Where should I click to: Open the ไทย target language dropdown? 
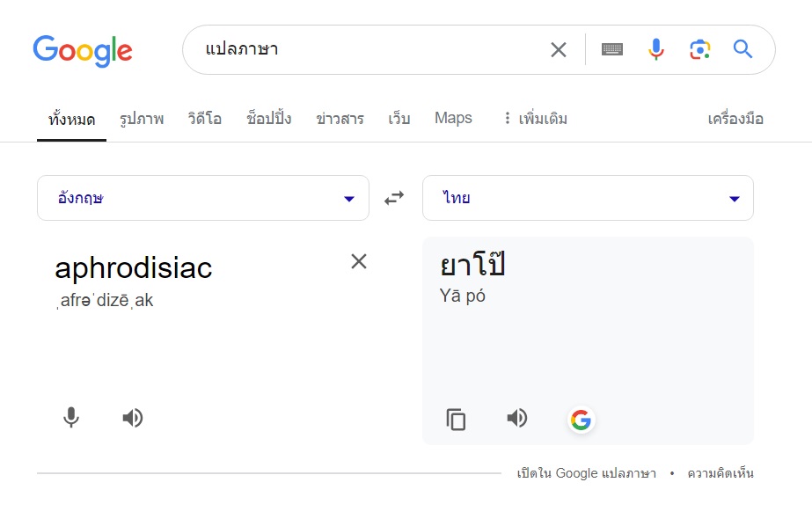(x=588, y=198)
